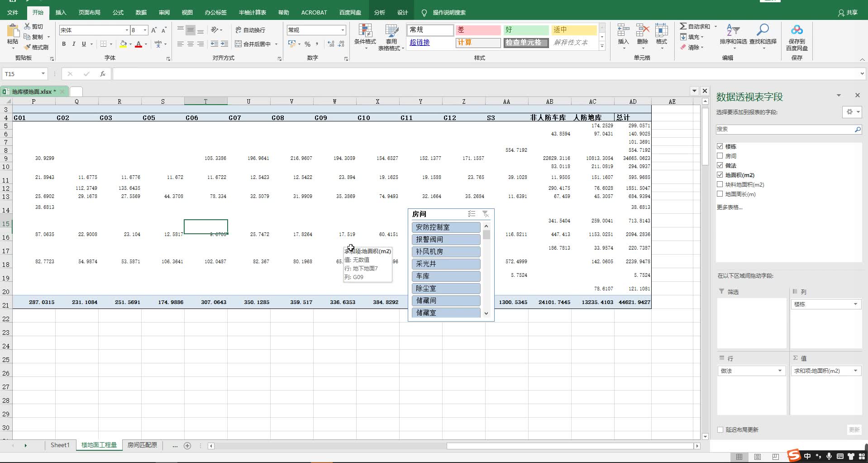Open the font name dropdown
Image resolution: width=868 pixels, height=463 pixels.
click(x=127, y=30)
